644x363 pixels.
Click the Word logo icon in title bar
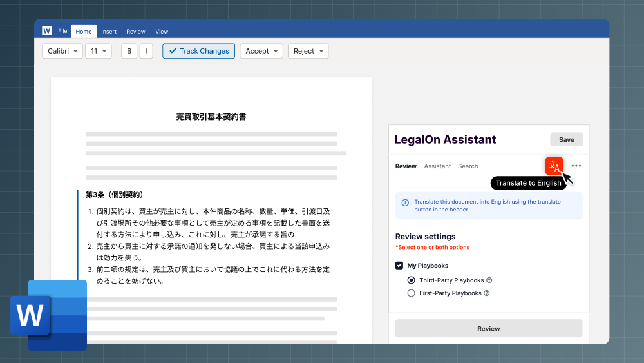tap(47, 31)
